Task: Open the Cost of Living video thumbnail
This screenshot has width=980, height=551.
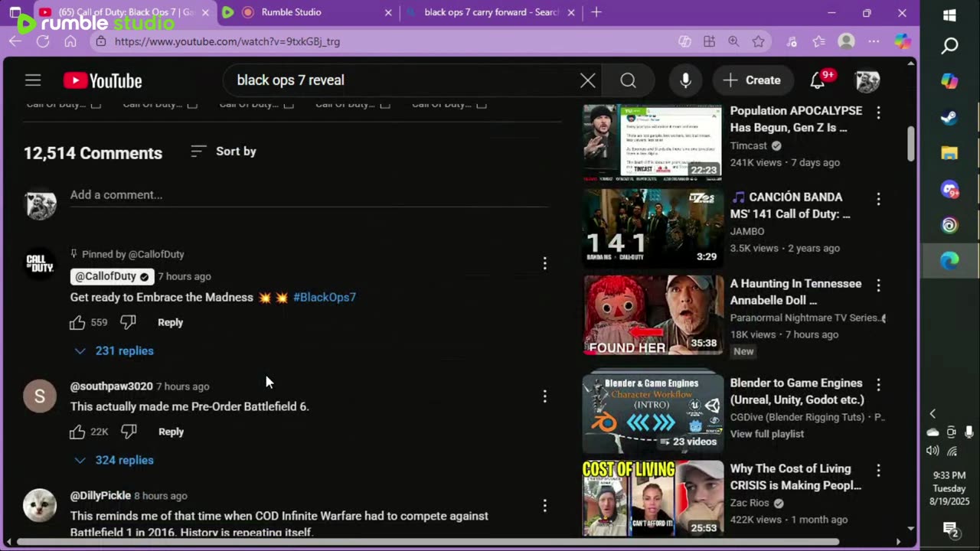Action: pyautogui.click(x=653, y=498)
